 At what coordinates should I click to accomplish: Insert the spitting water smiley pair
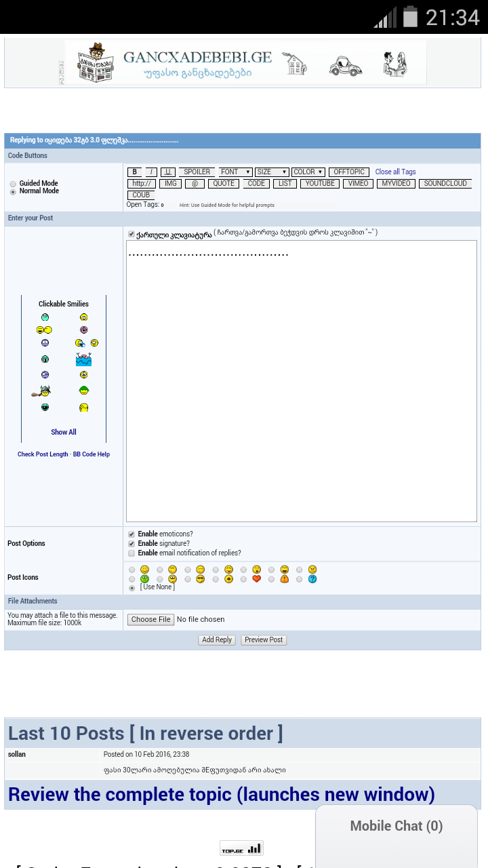[87, 343]
